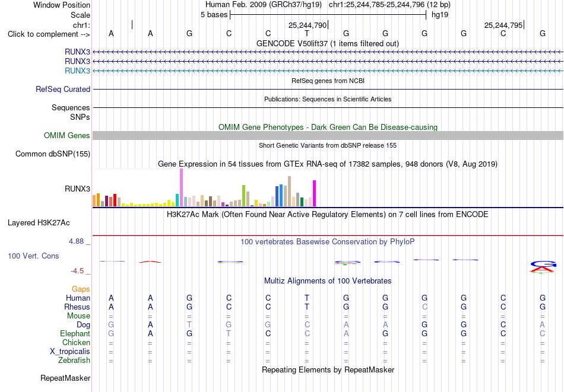Open the H3K27Ac Mark ENCODE track title
Viewport: 564px width, 392px height.
pyautogui.click(x=328, y=215)
